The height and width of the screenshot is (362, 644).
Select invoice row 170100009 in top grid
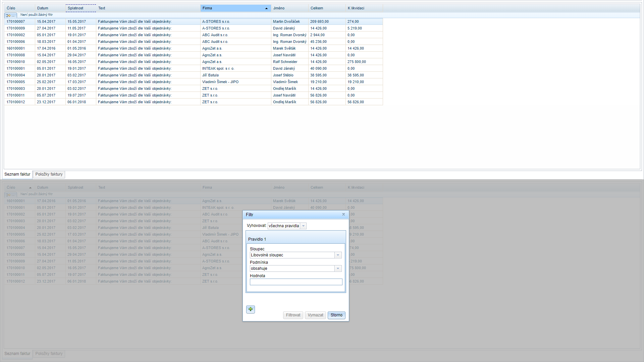click(x=16, y=28)
